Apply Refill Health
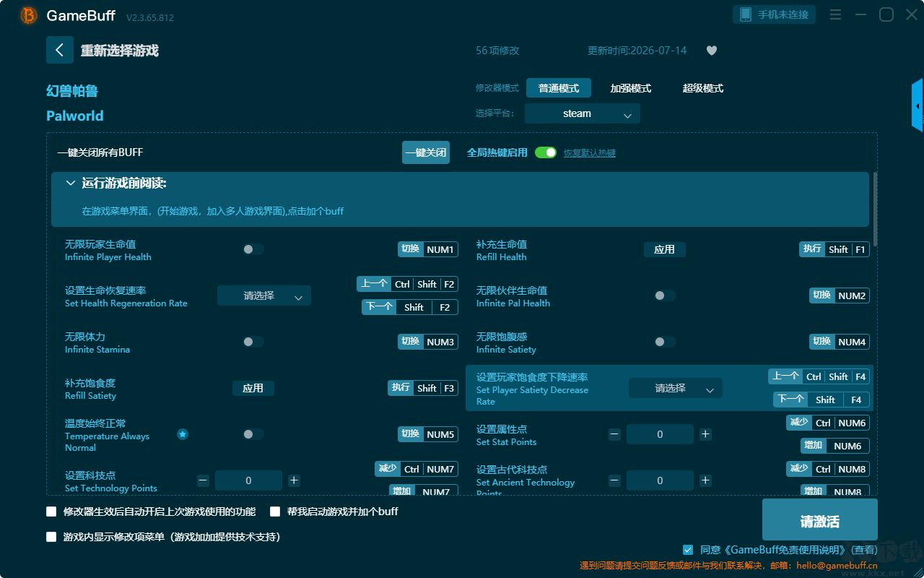 pyautogui.click(x=665, y=249)
